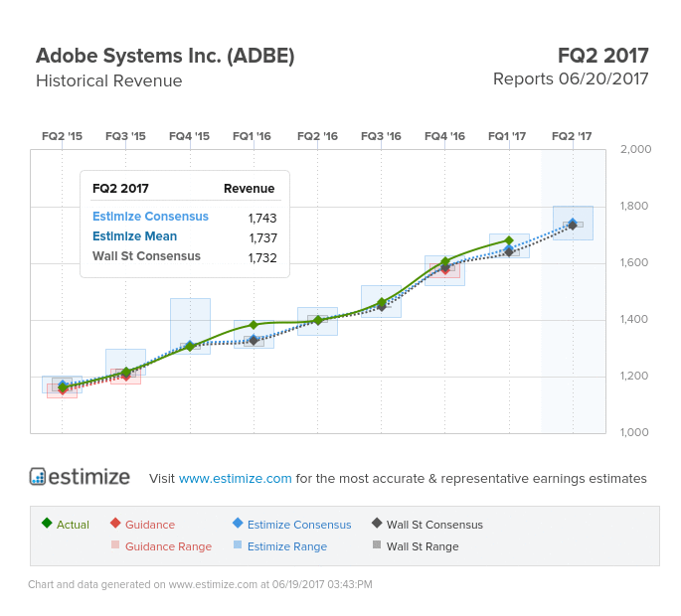681x616 pixels.
Task: Click the FQ2 '16 green Actual data point
Action: [x=317, y=320]
